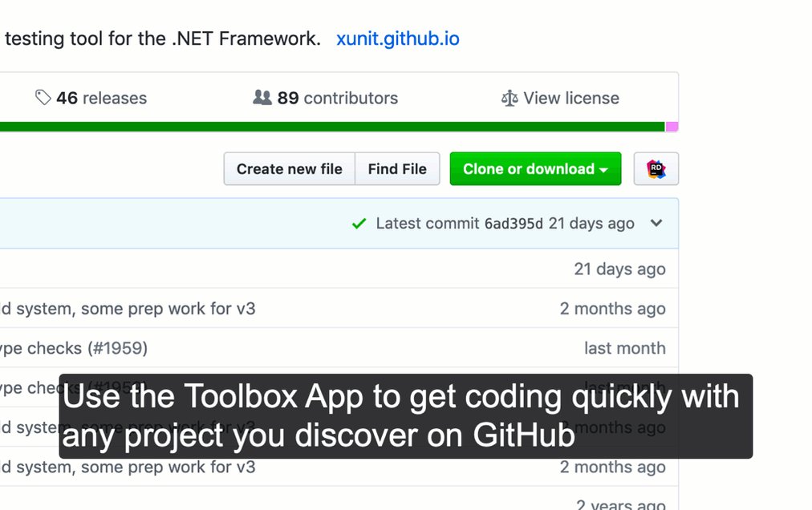The image size is (812, 510).
Task: Open the type checks (#1959) commit message
Action: click(x=74, y=348)
